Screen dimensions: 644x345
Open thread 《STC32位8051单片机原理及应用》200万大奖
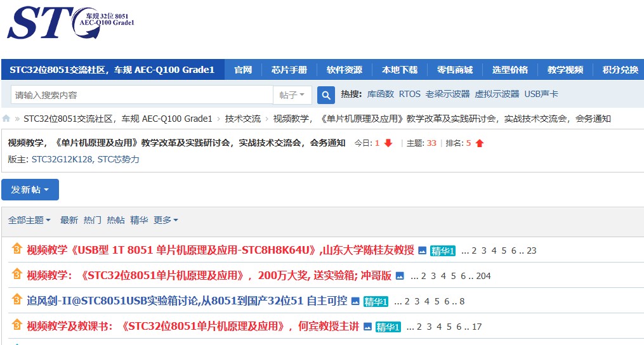[209, 275]
